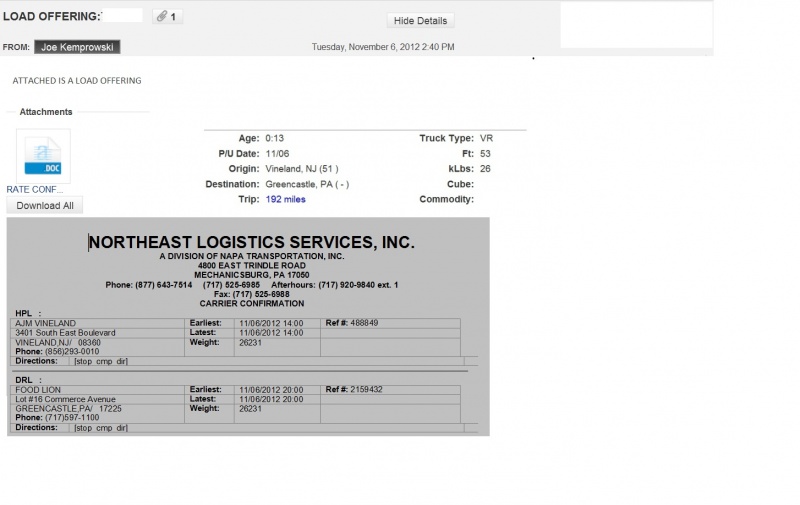Click Origin value Vineland, NJ
Screen dimensions: 800x505
(x=302, y=169)
